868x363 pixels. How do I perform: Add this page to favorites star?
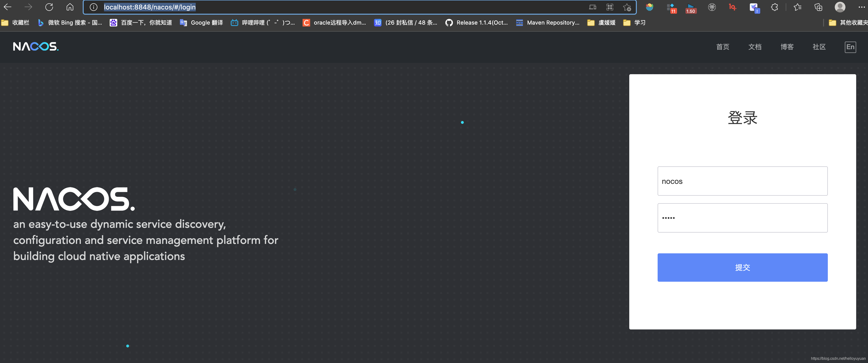click(x=627, y=7)
